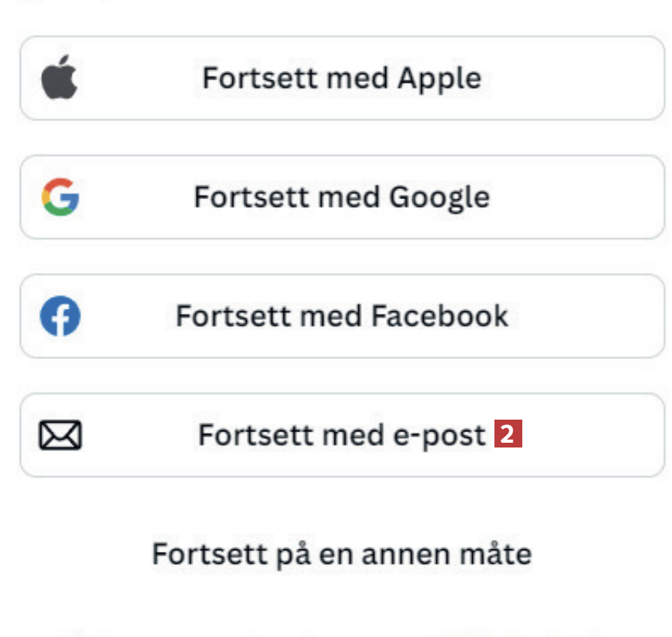The image size is (672, 637).
Task: Click the Apple logo icon
Action: click(x=60, y=79)
